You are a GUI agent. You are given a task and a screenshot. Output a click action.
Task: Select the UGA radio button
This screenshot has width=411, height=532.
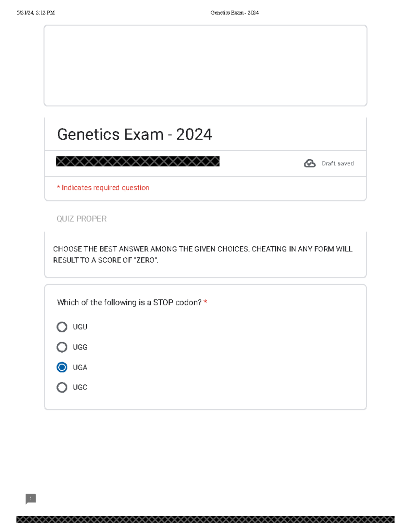[62, 367]
